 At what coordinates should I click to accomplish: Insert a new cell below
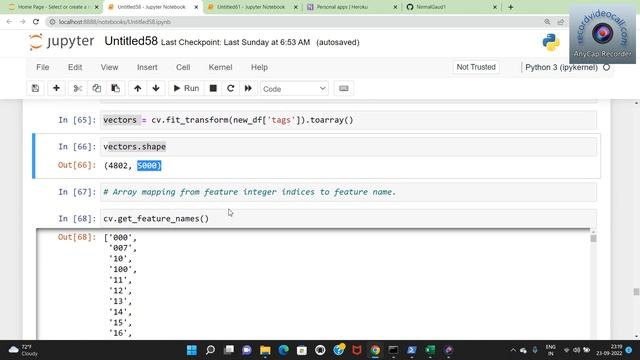click(x=56, y=88)
